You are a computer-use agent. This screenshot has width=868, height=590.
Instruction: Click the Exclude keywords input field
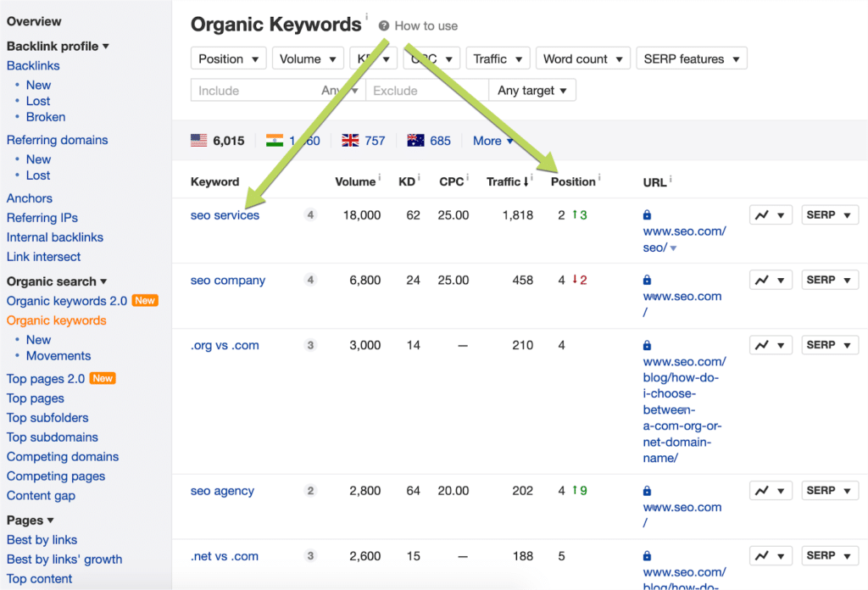tap(427, 90)
